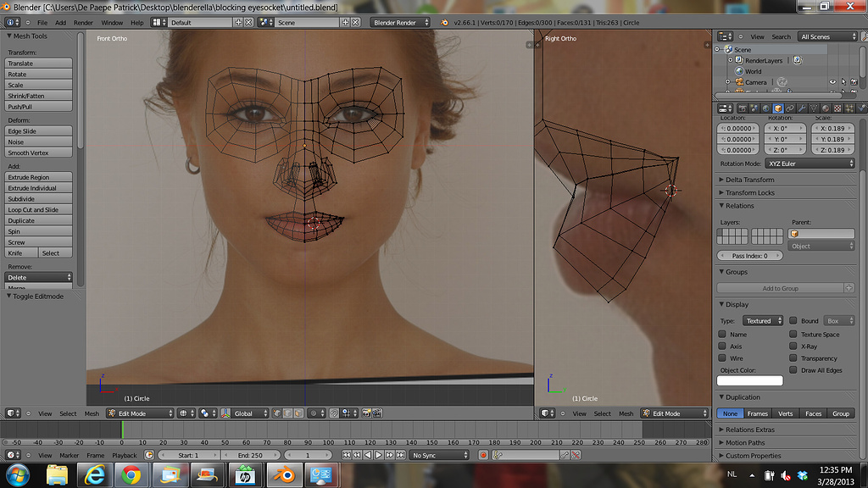Image resolution: width=868 pixels, height=488 pixels.
Task: Open the World properties tab icon
Action: (766, 108)
